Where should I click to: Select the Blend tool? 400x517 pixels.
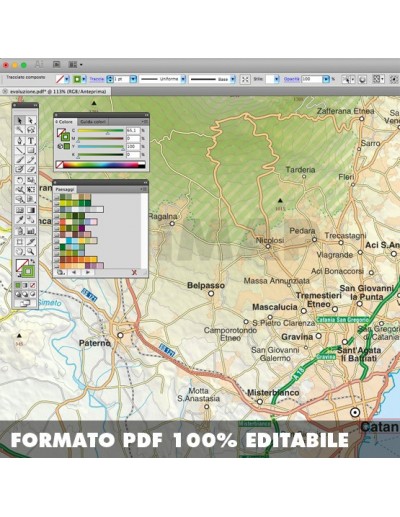[31, 220]
